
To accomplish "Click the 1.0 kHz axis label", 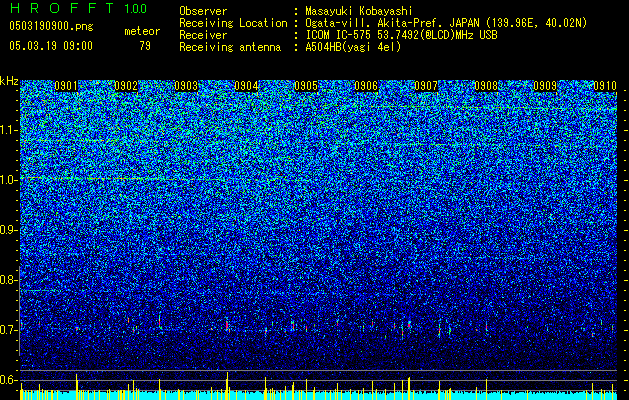I will click(9, 180).
